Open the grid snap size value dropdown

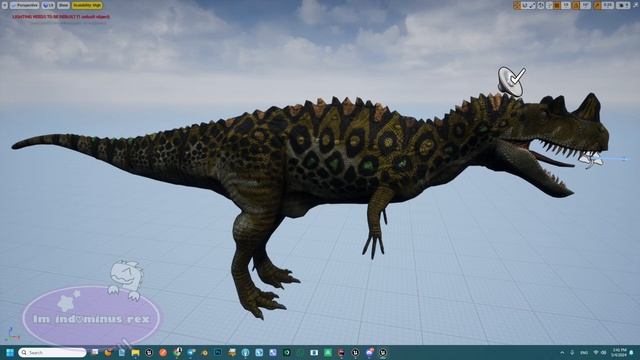coord(566,5)
